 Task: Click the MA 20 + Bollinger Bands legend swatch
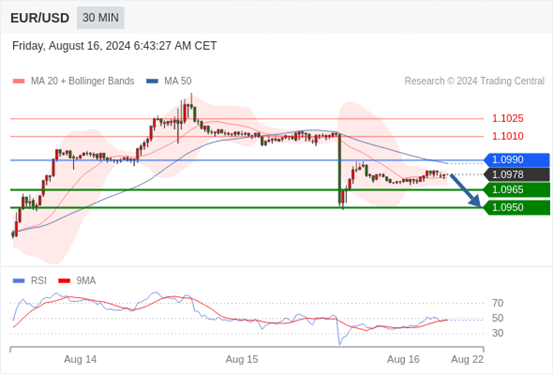(x=19, y=81)
